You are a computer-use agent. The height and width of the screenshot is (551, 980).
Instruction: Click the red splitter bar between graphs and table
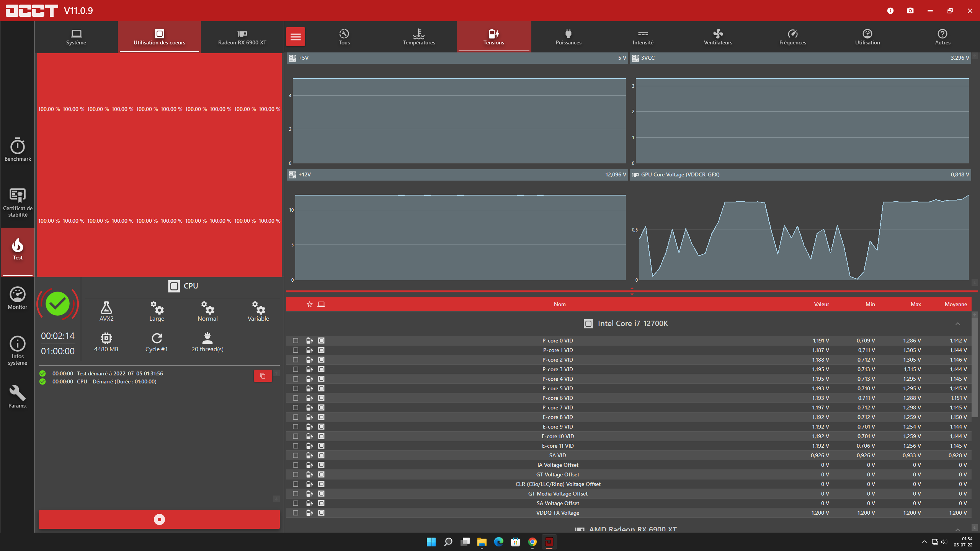coord(632,291)
